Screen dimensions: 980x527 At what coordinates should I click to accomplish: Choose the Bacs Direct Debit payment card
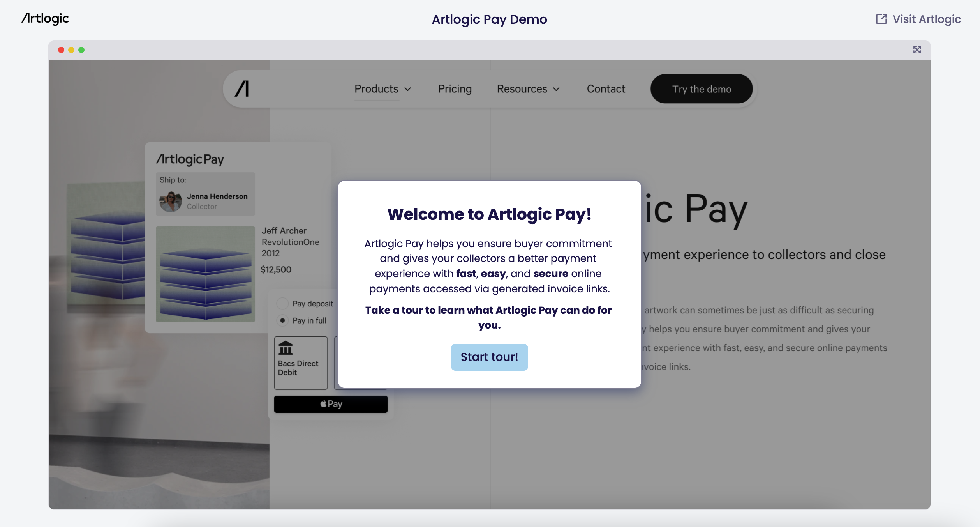pos(300,363)
